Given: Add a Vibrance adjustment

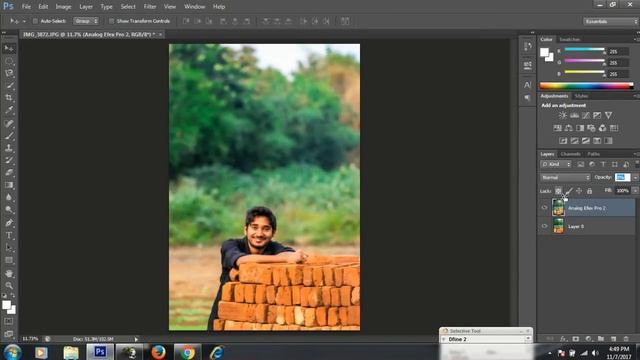Looking at the screenshot, I should [x=609, y=116].
